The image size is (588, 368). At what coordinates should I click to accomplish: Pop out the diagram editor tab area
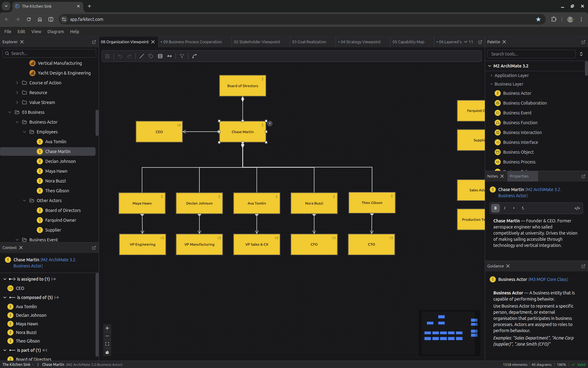coord(480,42)
